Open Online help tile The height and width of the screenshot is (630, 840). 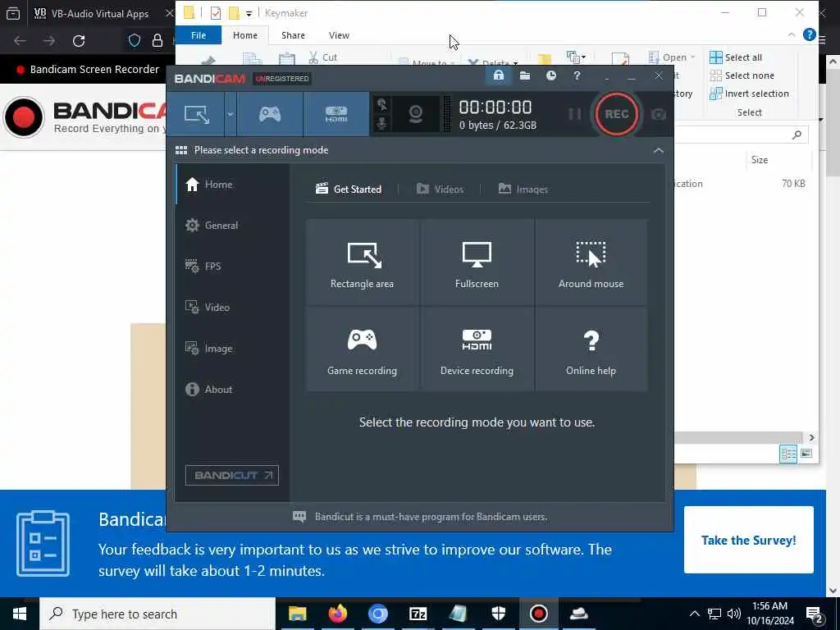591,349
